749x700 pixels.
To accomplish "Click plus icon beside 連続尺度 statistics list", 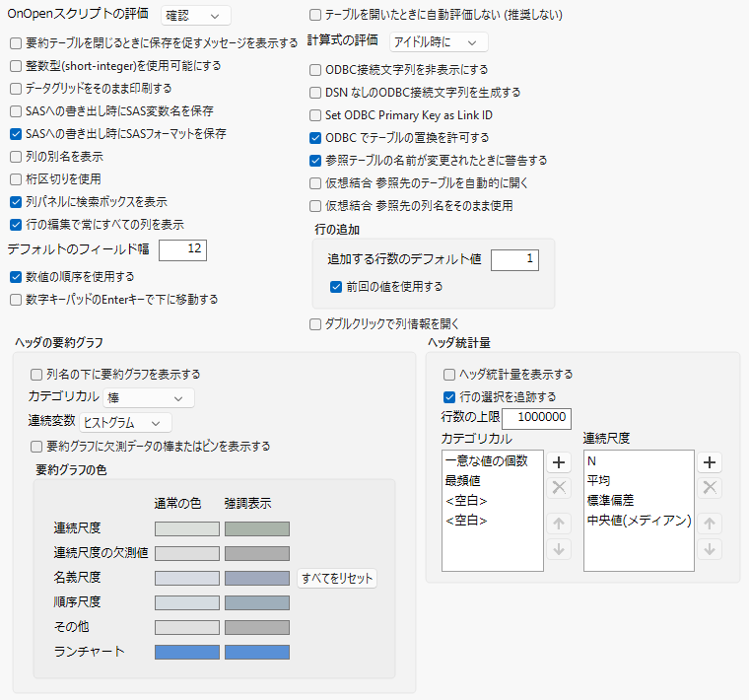I will tap(710, 462).
